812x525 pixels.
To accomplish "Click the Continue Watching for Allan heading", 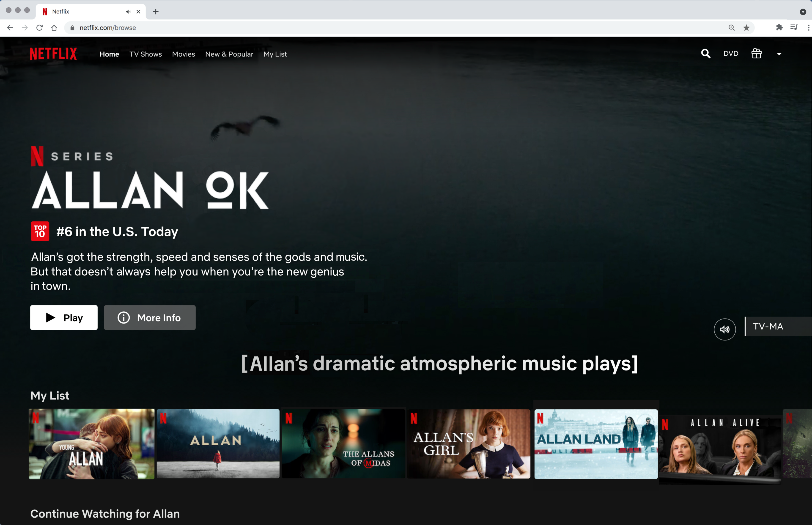I will click(x=105, y=514).
